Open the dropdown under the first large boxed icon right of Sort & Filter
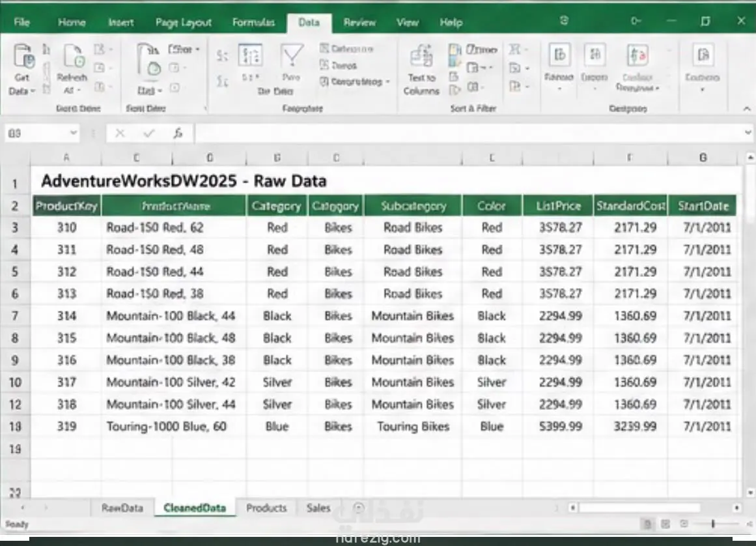756x546 pixels. pyautogui.click(x=559, y=89)
